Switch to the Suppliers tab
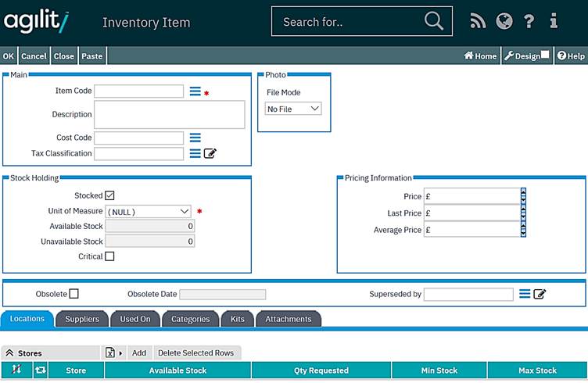Image resolution: width=588 pixels, height=383 pixels. click(x=82, y=319)
